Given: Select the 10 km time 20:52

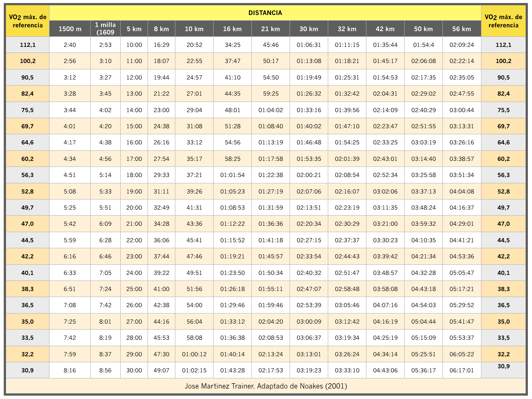Looking at the screenshot, I should pos(194,45).
